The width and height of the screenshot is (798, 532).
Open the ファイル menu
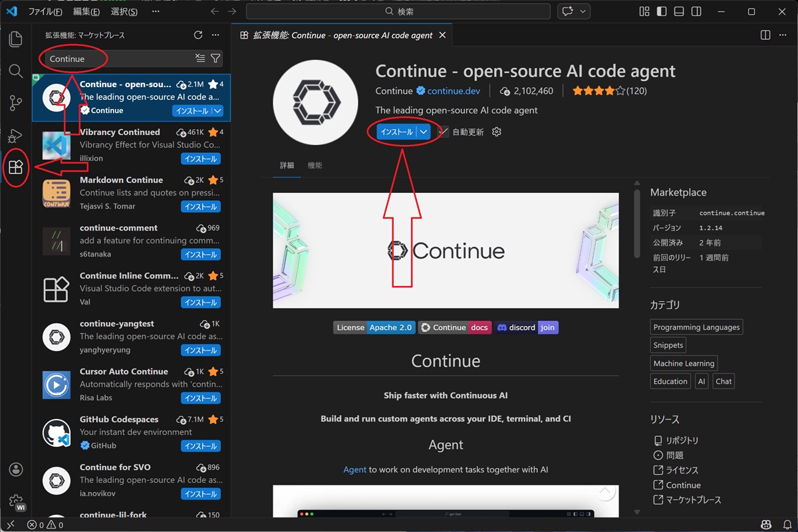(x=45, y=11)
